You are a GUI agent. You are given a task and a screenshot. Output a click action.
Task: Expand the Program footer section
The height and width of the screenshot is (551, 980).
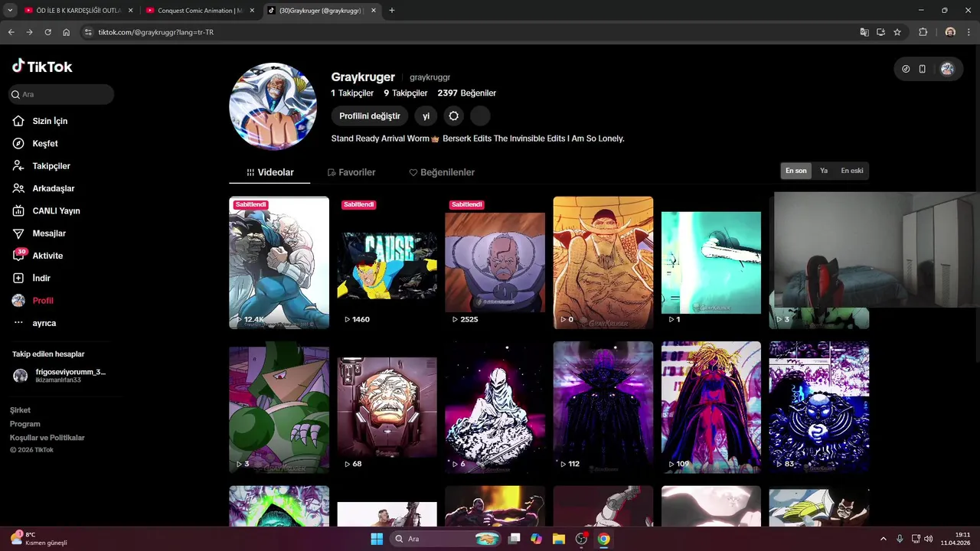point(24,424)
